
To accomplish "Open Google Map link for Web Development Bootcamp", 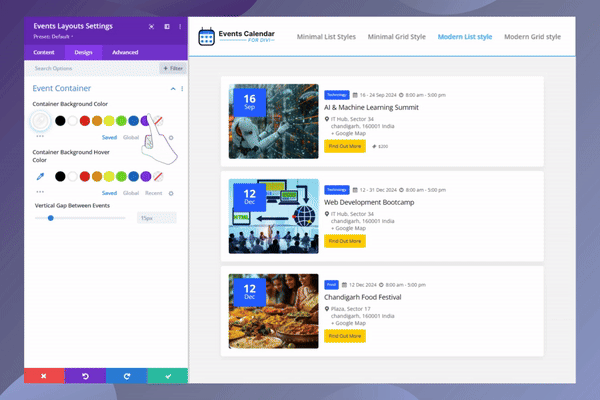I will tap(349, 228).
